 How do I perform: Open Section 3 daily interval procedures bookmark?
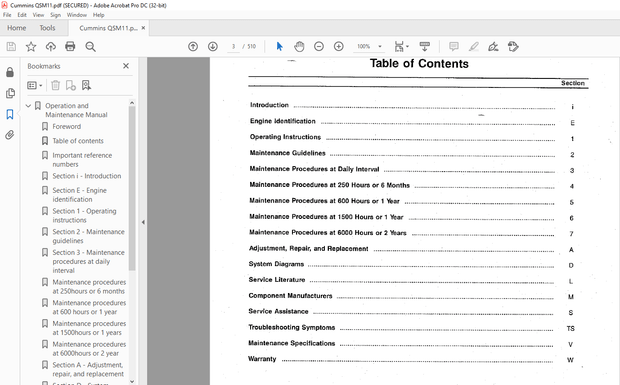(x=89, y=261)
